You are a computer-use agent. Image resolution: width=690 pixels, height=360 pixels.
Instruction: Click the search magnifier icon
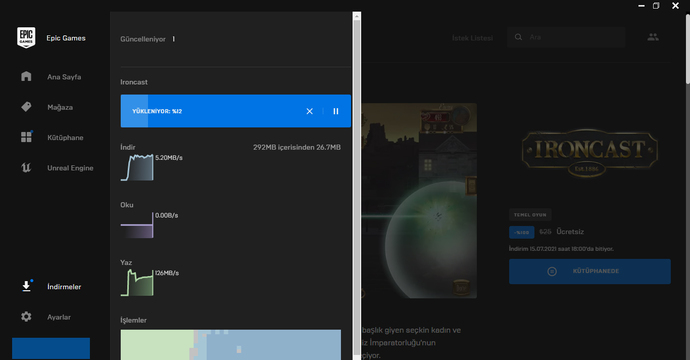pos(518,37)
